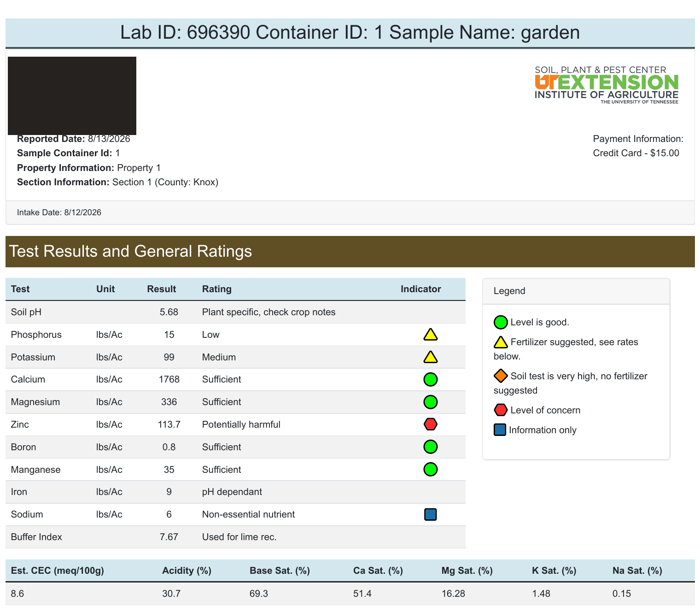Click the 'Information only' legend text
The height and width of the screenshot is (612, 700).
click(x=542, y=430)
